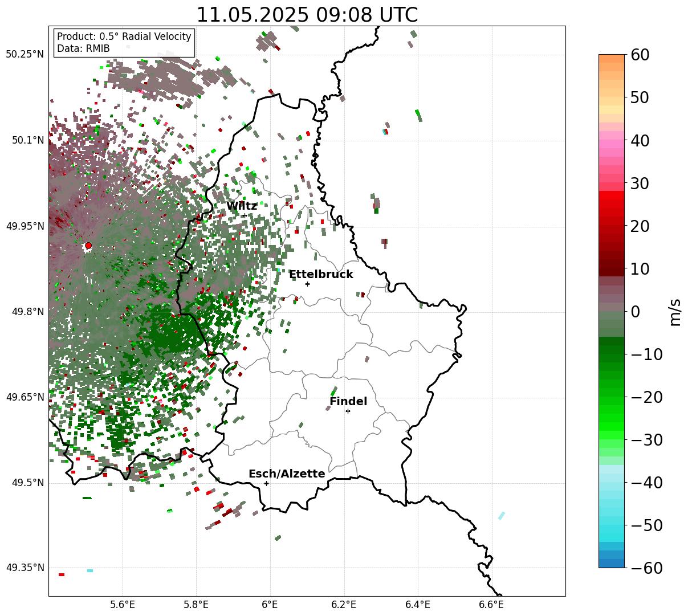Click the plot title 11.05.2025 09:08 UTC

pos(307,14)
